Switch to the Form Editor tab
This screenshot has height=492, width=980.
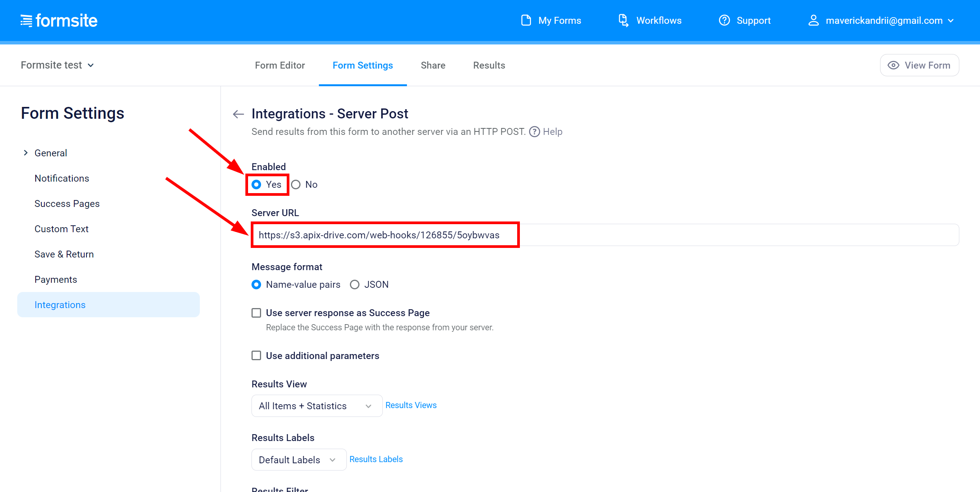tap(279, 65)
